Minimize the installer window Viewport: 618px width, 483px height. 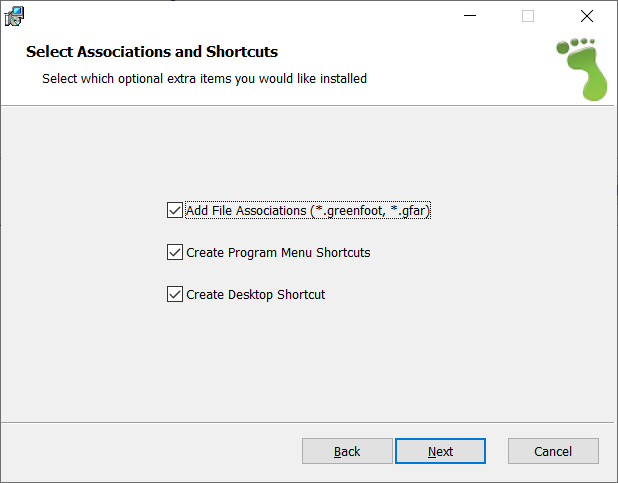[469, 16]
